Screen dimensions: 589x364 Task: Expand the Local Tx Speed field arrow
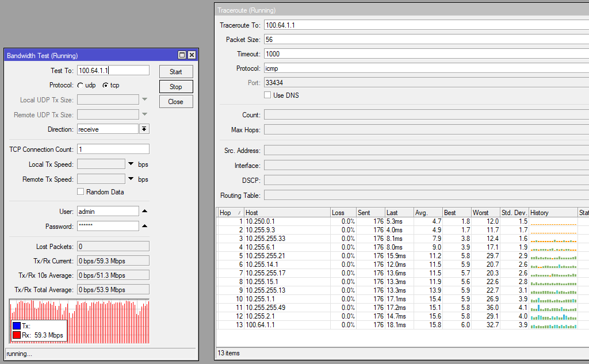[x=131, y=164]
